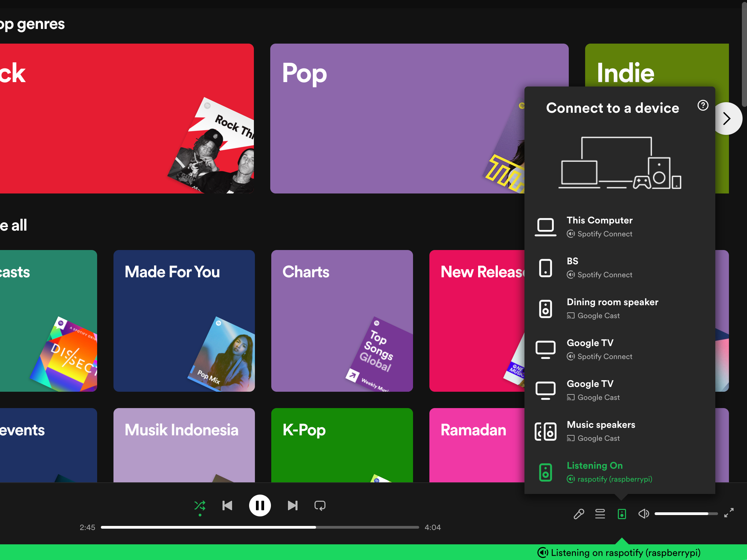Click the vertical page scrollbar
The height and width of the screenshot is (560, 747).
point(744,55)
